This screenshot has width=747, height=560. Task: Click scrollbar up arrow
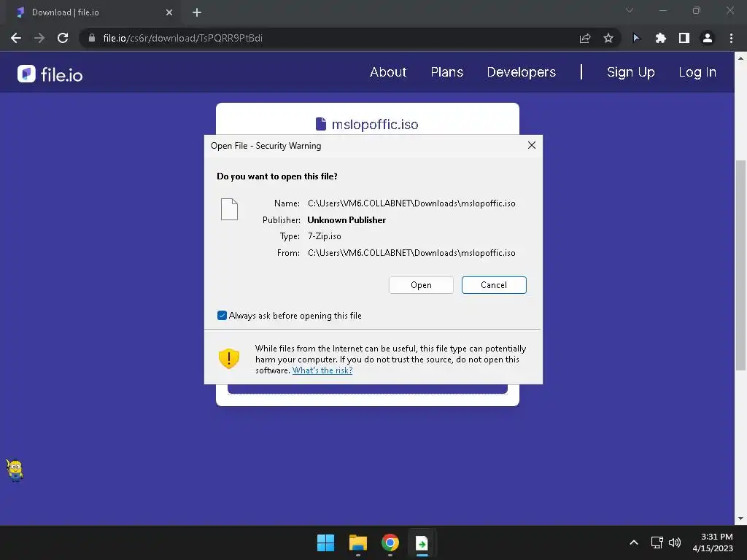click(740, 58)
